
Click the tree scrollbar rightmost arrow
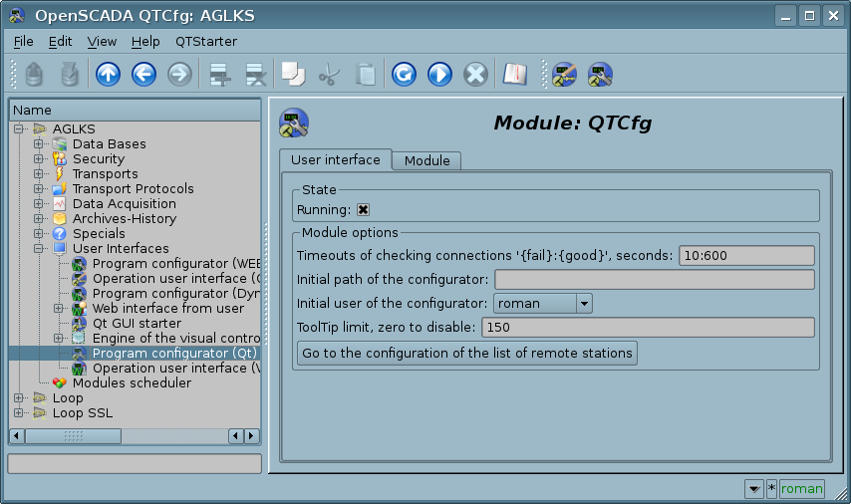[252, 435]
